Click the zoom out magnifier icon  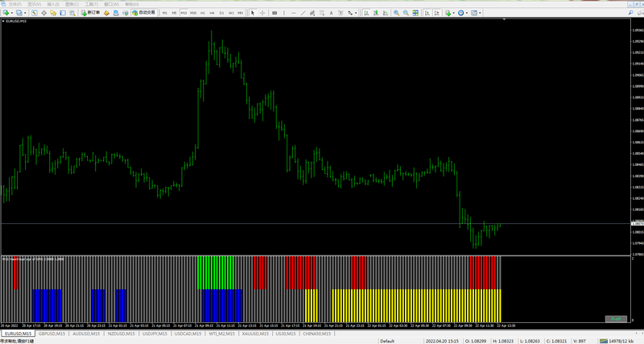(406, 13)
